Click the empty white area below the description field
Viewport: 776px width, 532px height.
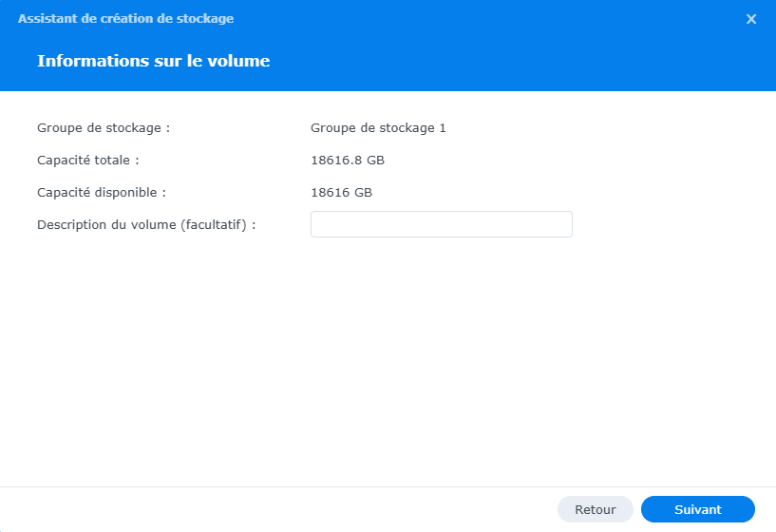pos(388,361)
